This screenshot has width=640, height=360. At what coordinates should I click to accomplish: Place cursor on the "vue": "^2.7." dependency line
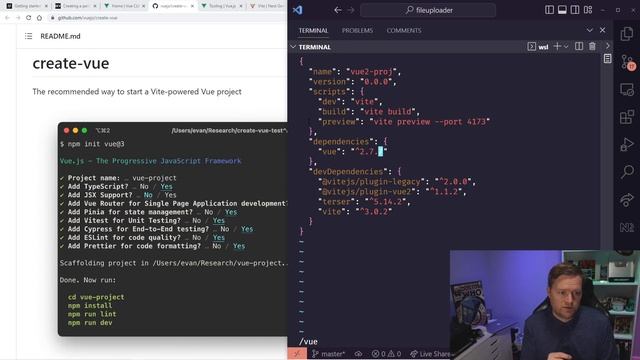pyautogui.click(x=353, y=152)
